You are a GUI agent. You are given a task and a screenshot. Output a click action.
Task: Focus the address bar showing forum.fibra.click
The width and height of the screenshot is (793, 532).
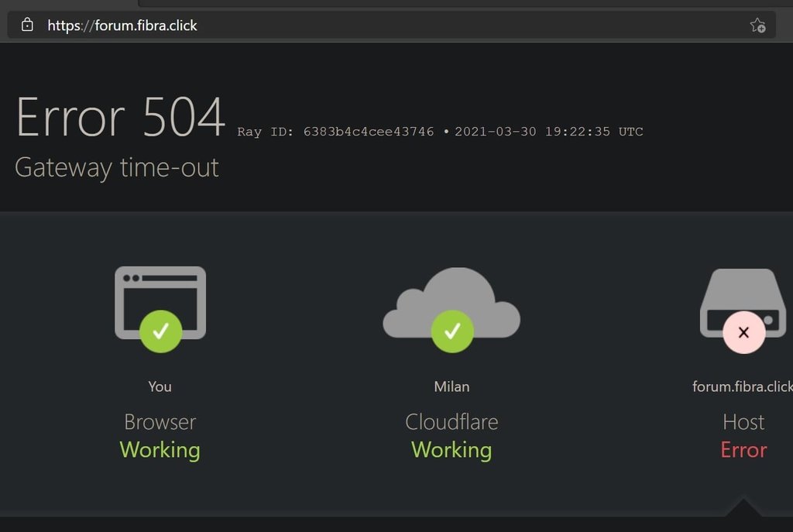[x=391, y=26]
